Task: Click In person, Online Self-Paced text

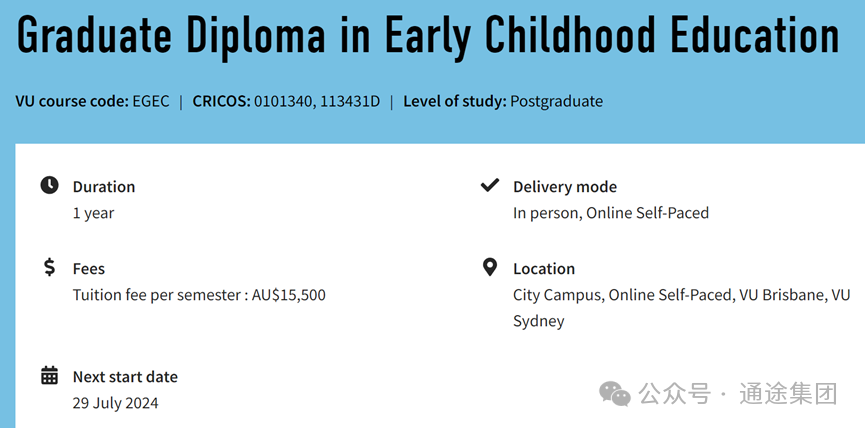Action: 611,213
